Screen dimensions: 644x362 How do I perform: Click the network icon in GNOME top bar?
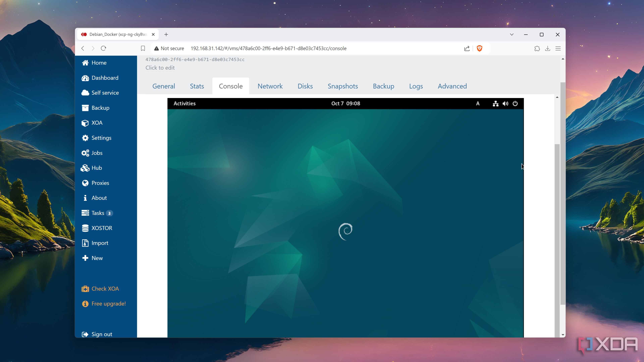496,103
